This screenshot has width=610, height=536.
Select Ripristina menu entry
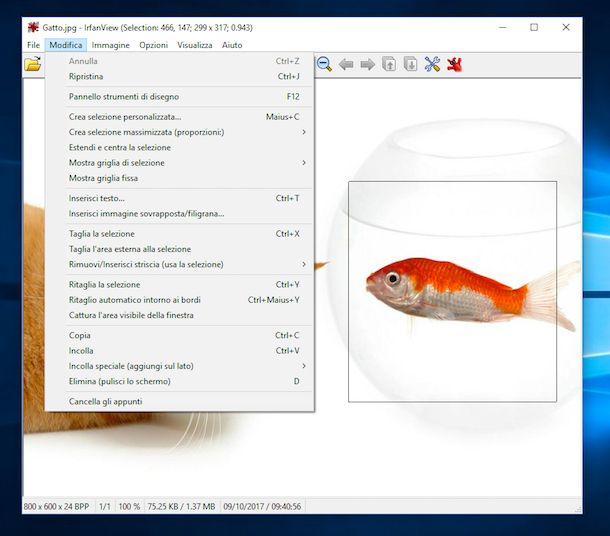(180, 77)
